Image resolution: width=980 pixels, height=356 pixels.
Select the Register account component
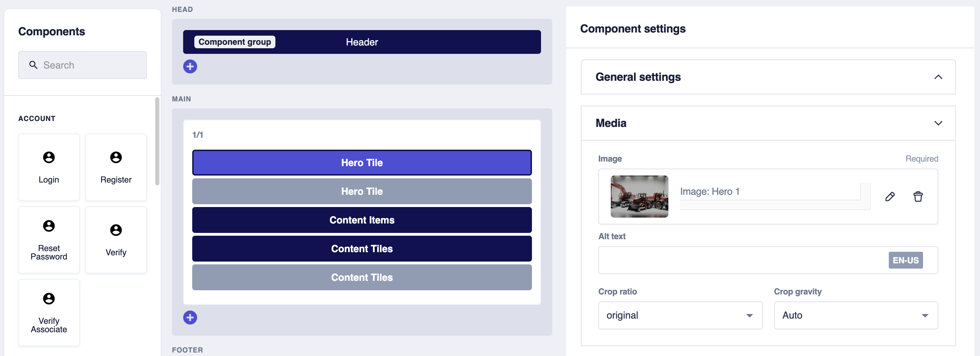pyautogui.click(x=116, y=167)
